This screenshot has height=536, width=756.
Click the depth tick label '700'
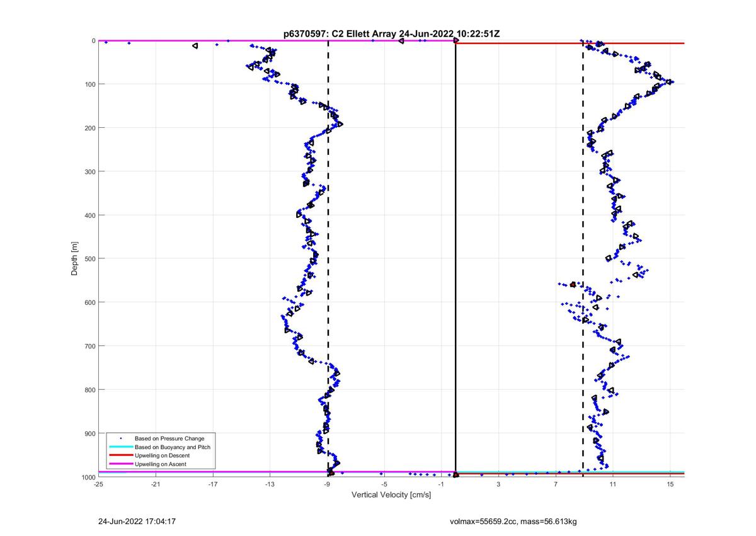90,346
